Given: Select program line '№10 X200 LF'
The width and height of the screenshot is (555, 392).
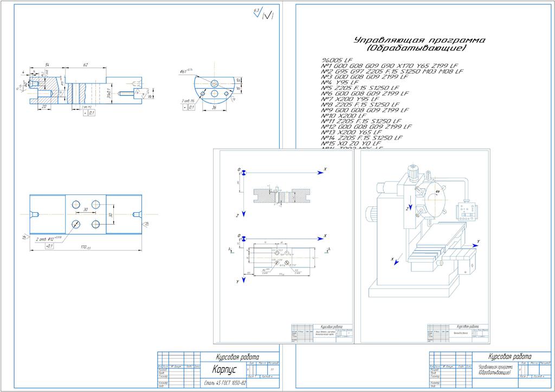Looking at the screenshot, I should tap(344, 115).
